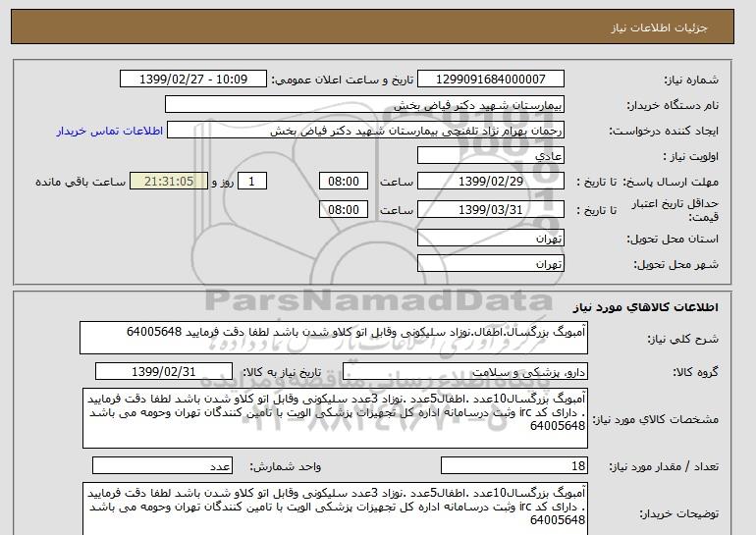Select the need number field 1299091684000007

pos(490,80)
